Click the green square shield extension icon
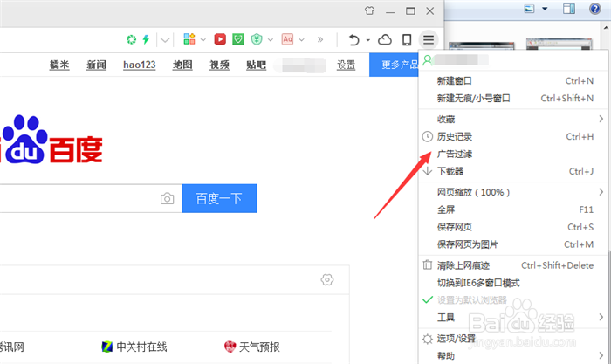 238,39
